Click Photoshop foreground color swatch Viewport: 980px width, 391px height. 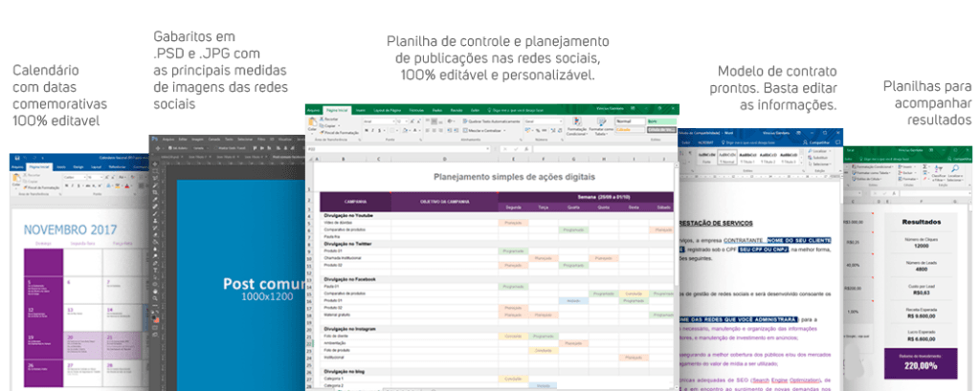[154, 317]
